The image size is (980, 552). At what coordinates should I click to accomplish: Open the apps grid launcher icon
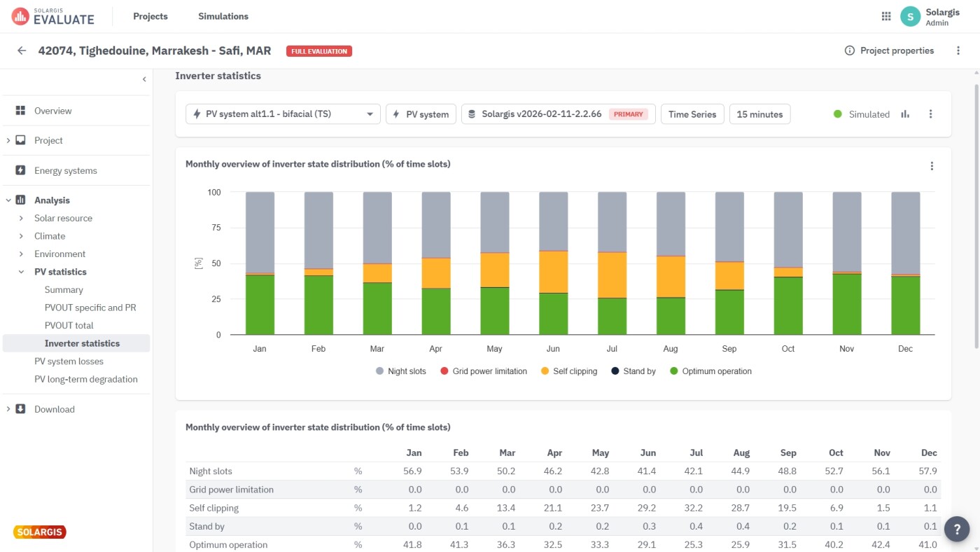[886, 16]
